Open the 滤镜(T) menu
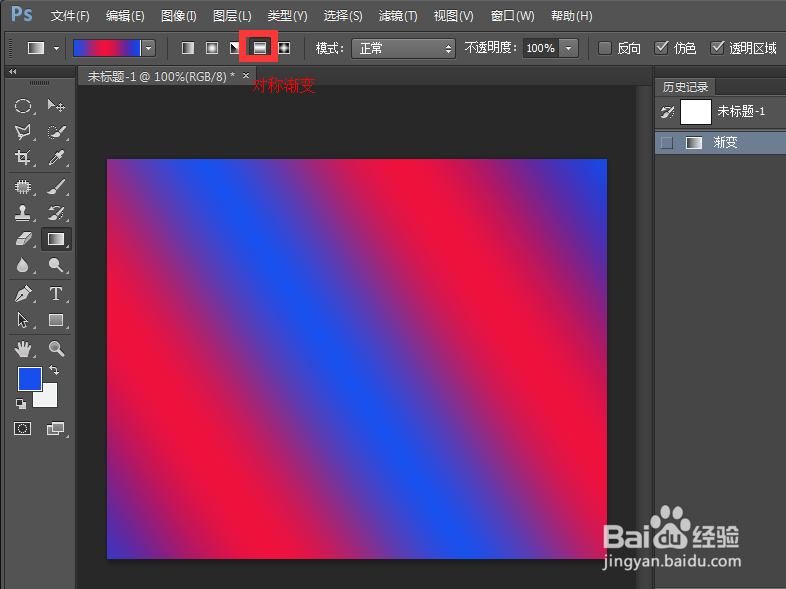Screen dimensions: 786x589 coord(398,16)
